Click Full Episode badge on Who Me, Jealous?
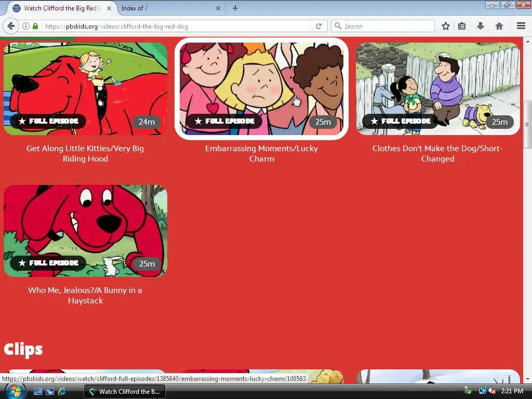The height and width of the screenshot is (399, 532). 48,263
